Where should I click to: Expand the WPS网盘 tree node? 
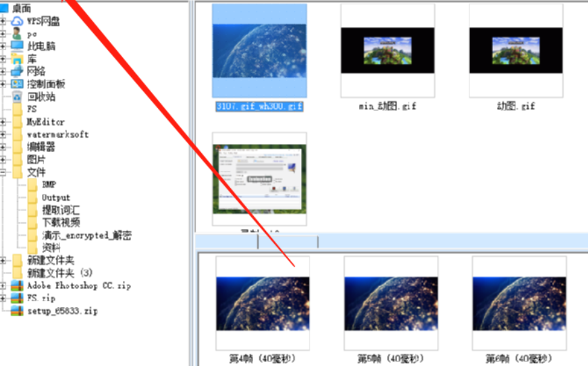tap(3, 21)
